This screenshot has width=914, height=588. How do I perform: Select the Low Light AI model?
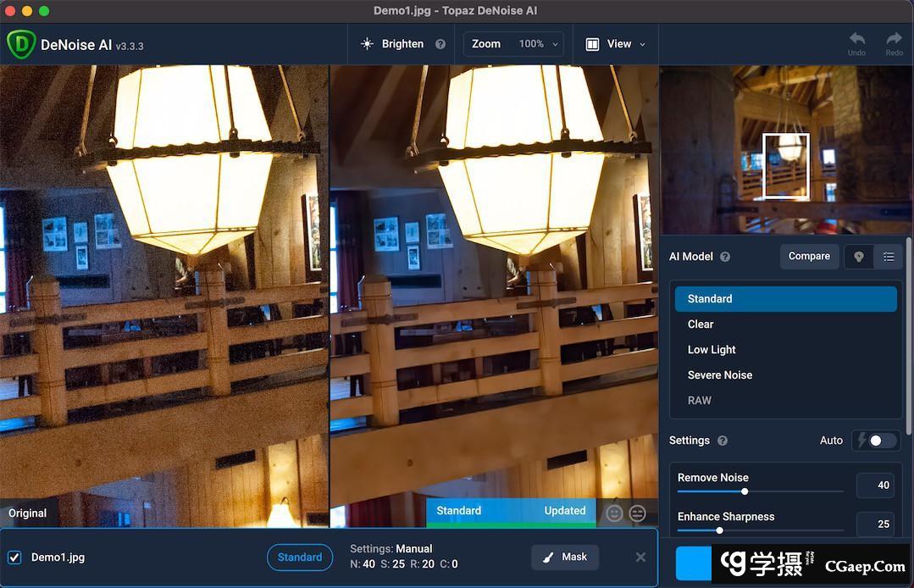tap(712, 350)
